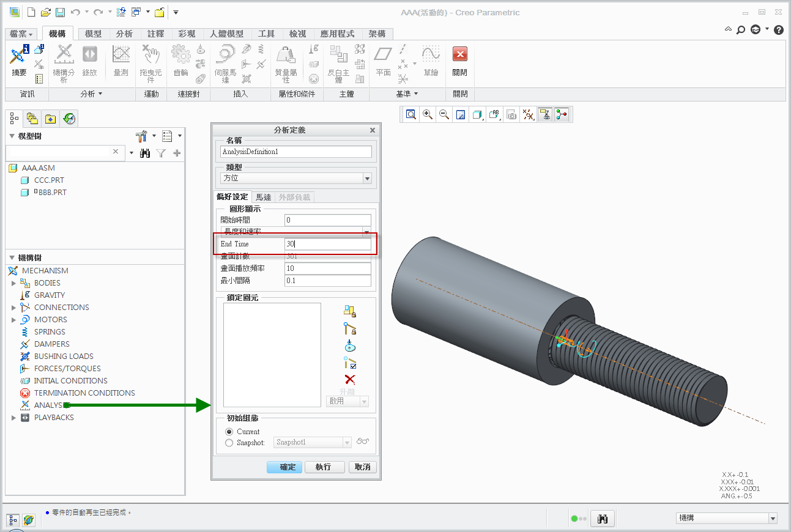The image size is (791, 532).
Task: Open the 分析 ribbon tab
Action: point(124,34)
